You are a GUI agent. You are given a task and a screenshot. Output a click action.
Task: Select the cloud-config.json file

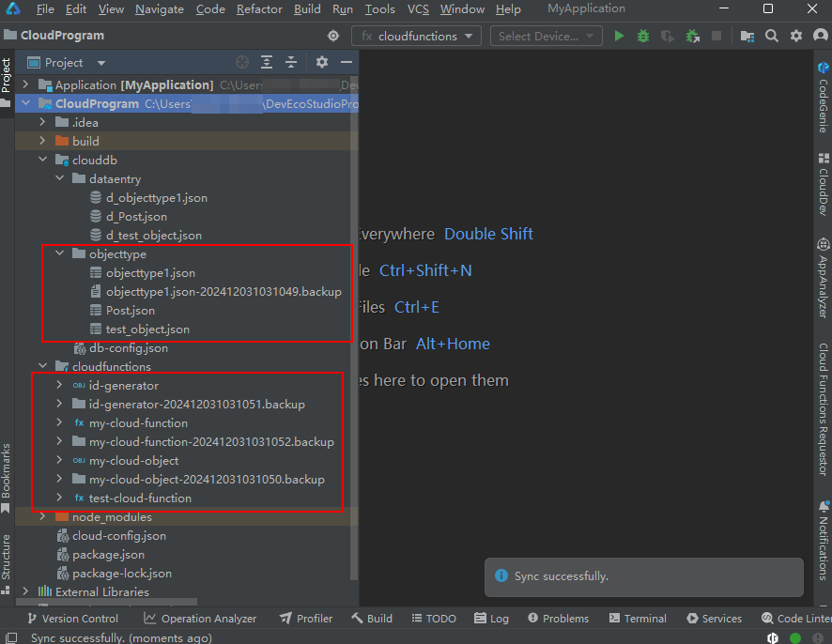[x=118, y=536]
